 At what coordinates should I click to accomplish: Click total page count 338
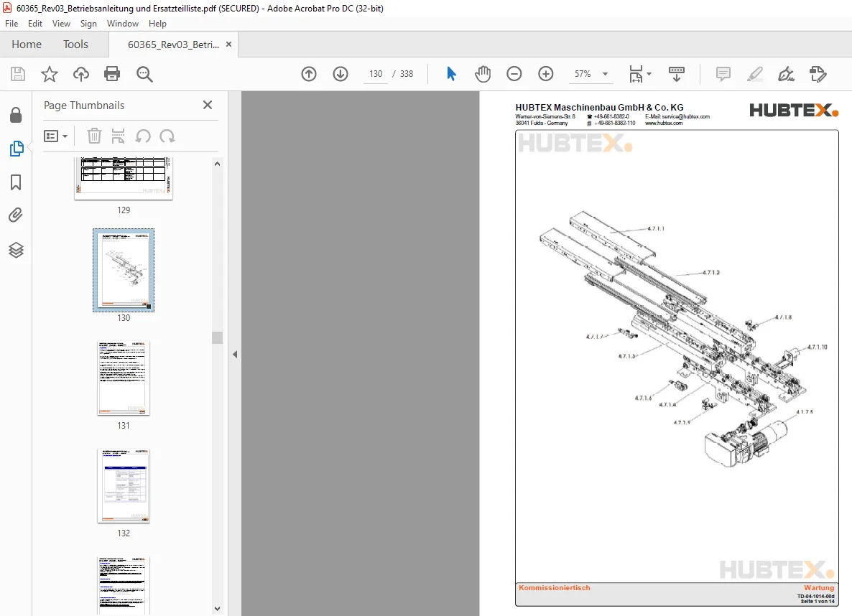[407, 74]
